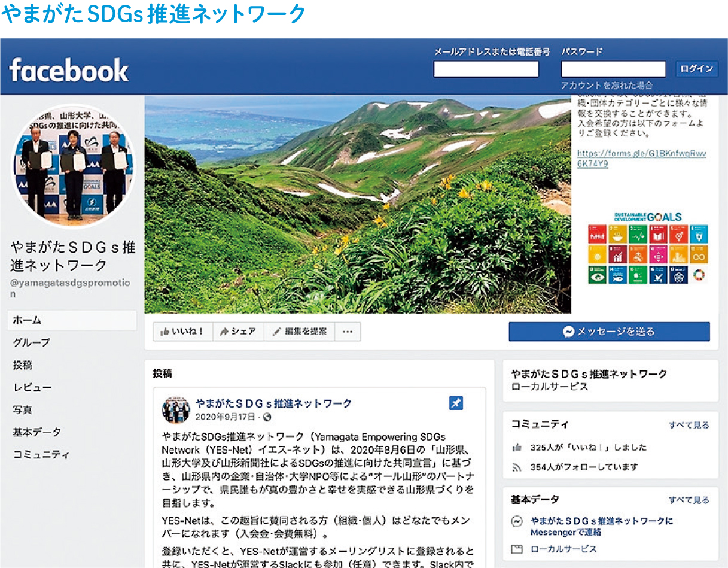Select グループ in the sidebar
728x568 pixels.
(31, 342)
